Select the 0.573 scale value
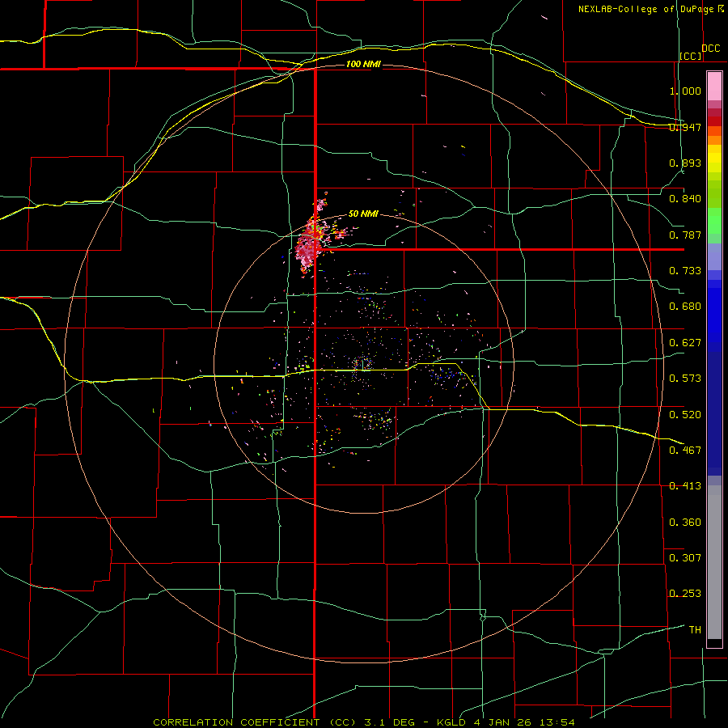 [685, 379]
